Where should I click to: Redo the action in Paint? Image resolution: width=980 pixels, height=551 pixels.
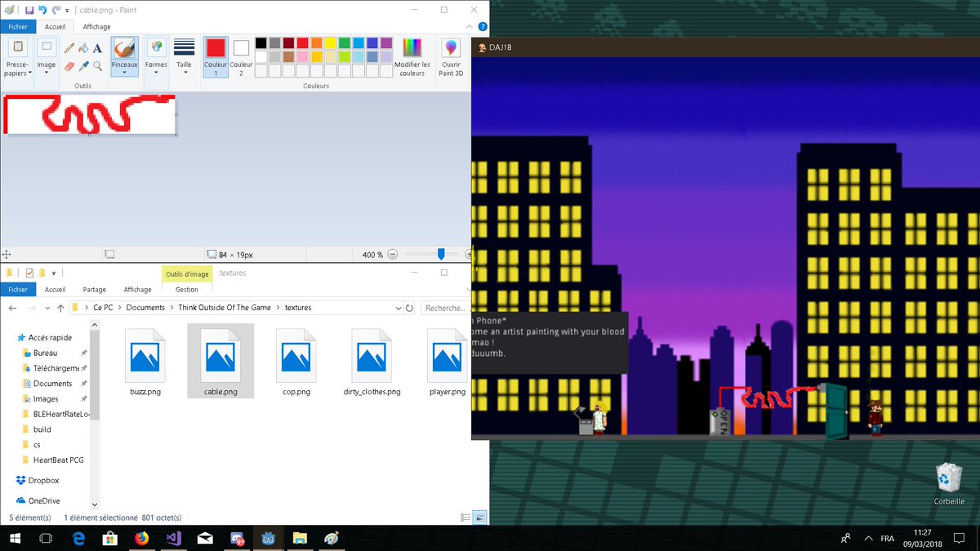coord(56,10)
